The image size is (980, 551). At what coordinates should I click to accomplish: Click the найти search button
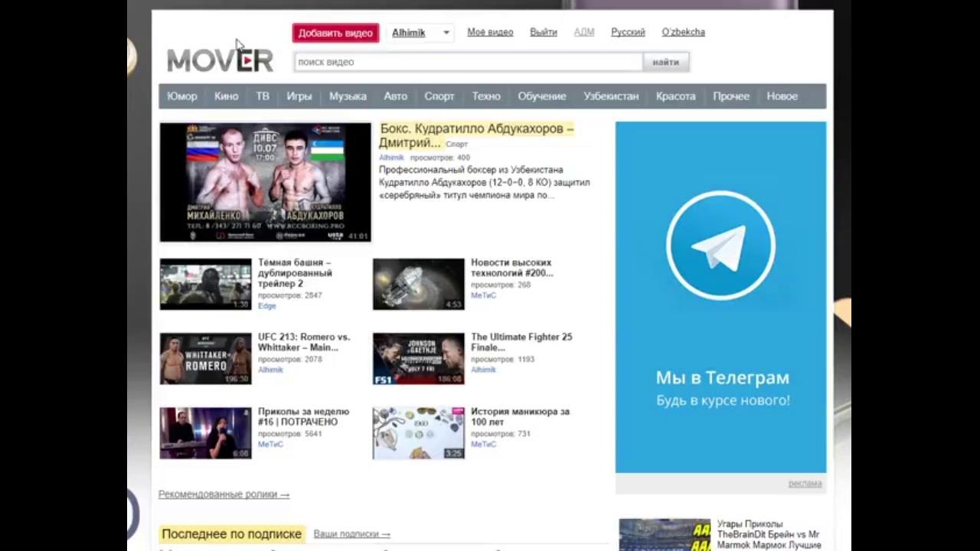point(666,62)
